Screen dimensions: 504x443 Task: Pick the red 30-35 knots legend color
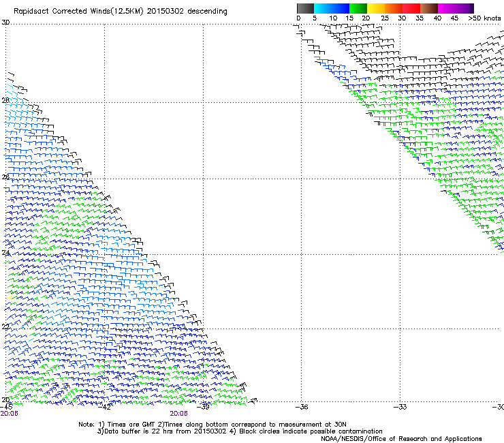[x=411, y=8]
